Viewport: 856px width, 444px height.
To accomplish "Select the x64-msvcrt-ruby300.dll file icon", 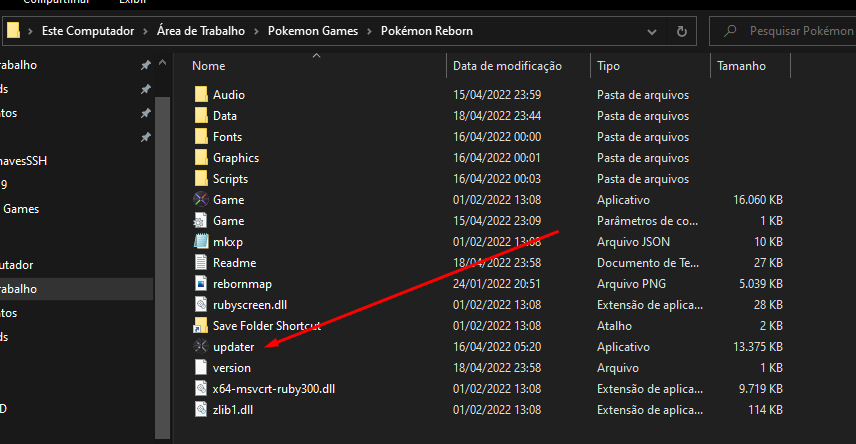I will coord(201,388).
